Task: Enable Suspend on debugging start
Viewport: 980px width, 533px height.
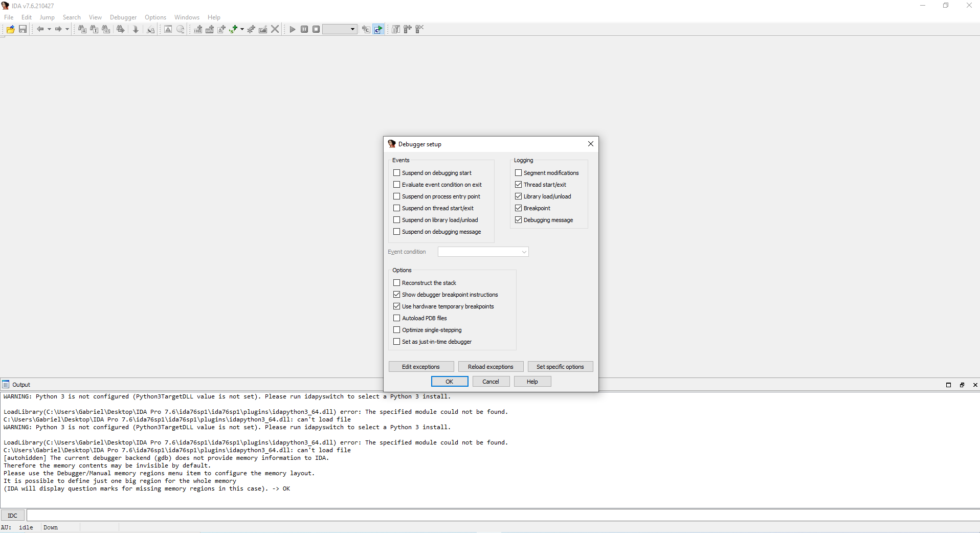Action: tap(396, 173)
